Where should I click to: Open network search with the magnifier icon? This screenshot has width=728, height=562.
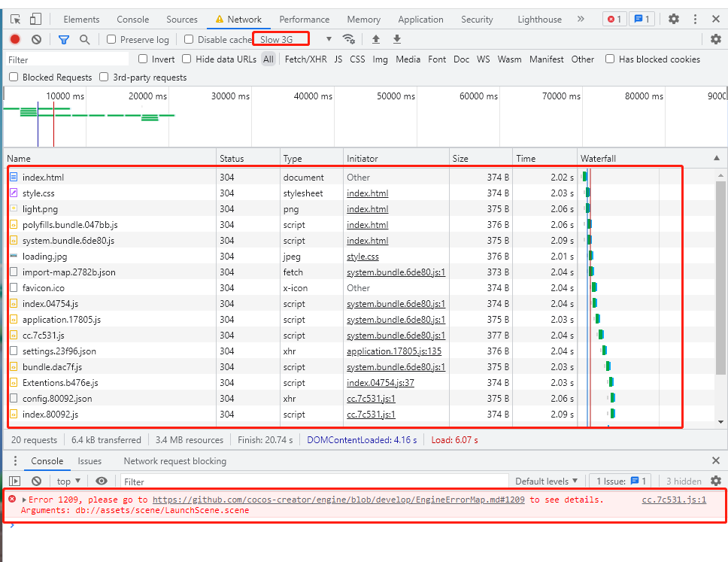pos(84,39)
